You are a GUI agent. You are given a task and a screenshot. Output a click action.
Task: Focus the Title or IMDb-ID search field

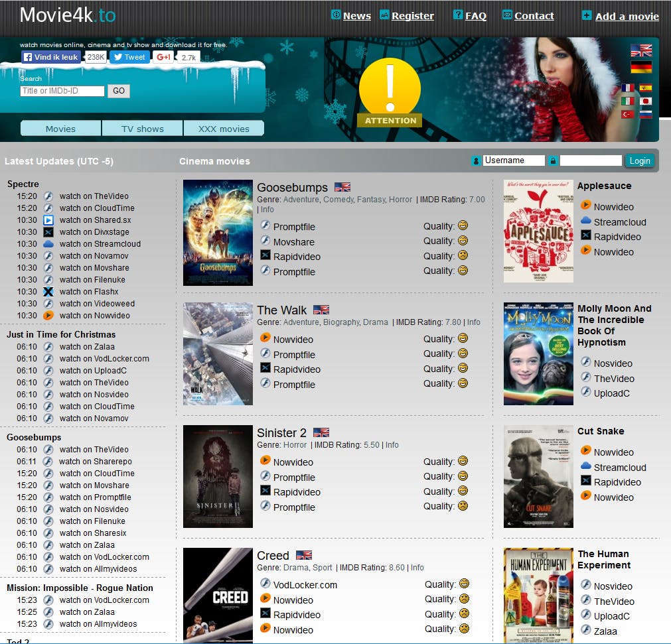[62, 91]
